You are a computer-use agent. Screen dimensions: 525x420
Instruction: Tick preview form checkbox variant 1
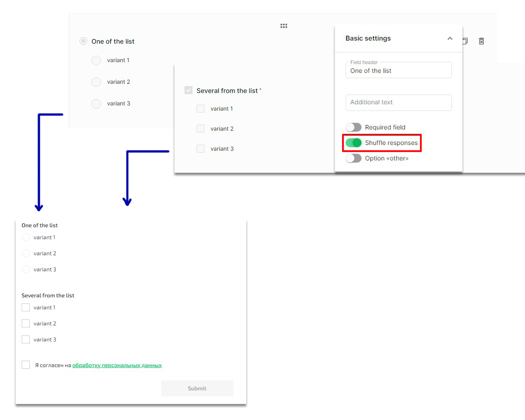(x=26, y=307)
